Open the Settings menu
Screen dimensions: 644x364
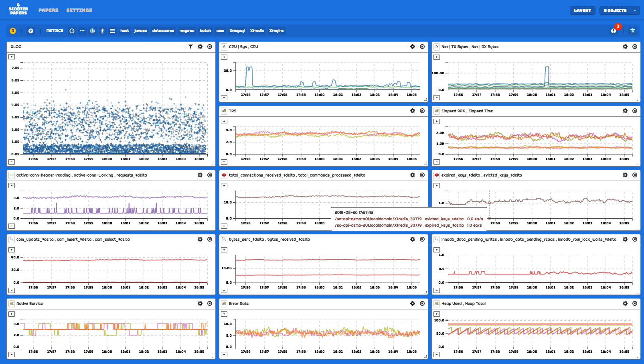[x=79, y=10]
